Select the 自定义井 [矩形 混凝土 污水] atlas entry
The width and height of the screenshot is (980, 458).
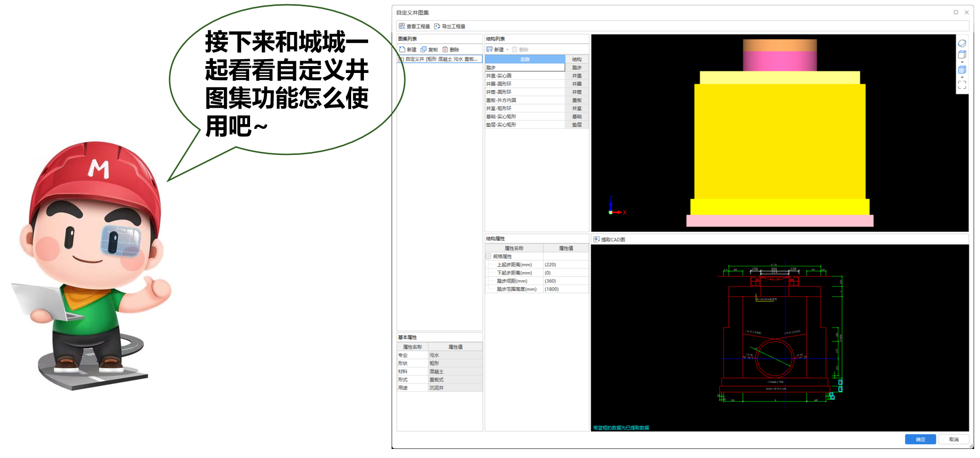click(x=440, y=59)
